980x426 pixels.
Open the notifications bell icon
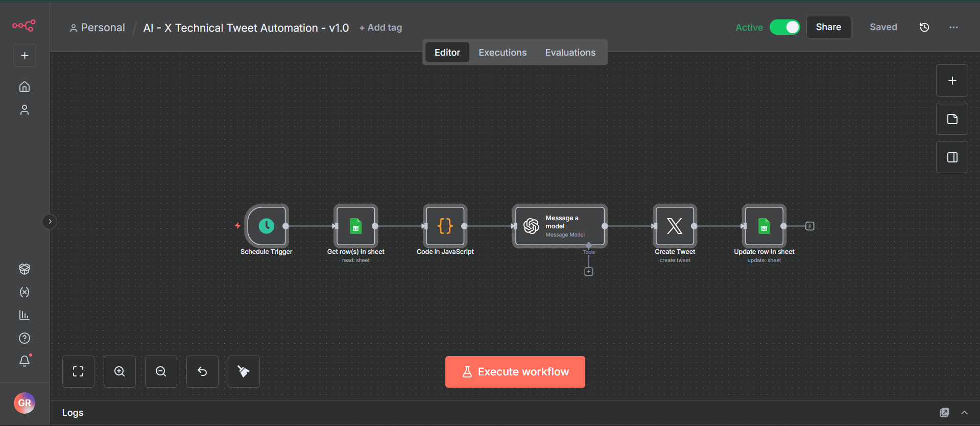[x=25, y=361]
